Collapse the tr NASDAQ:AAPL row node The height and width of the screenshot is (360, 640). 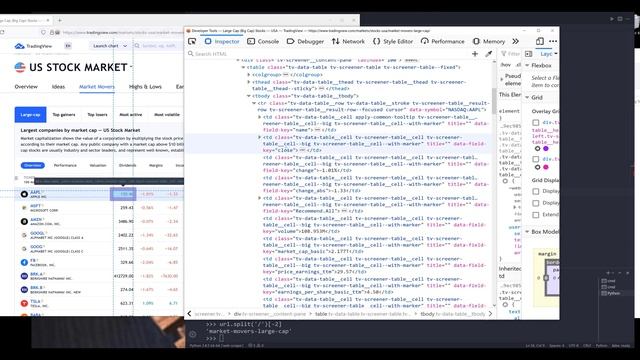coord(254,103)
